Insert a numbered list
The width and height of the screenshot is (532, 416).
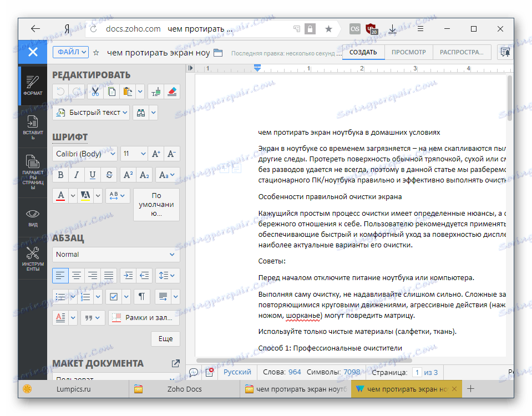[85, 297]
